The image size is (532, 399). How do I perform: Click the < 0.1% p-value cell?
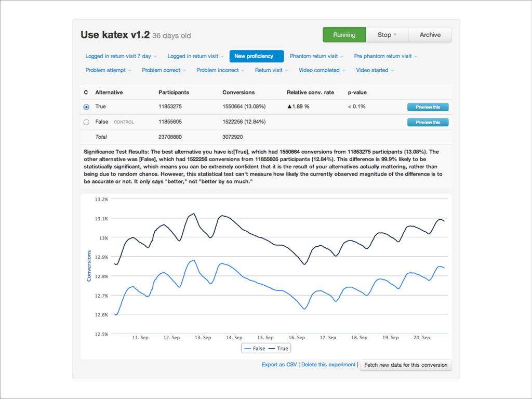tap(356, 106)
